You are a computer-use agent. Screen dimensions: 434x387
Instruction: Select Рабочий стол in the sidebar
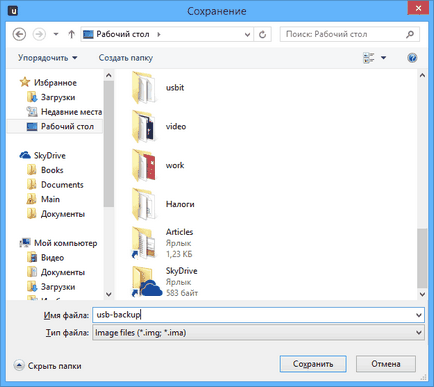click(x=67, y=127)
